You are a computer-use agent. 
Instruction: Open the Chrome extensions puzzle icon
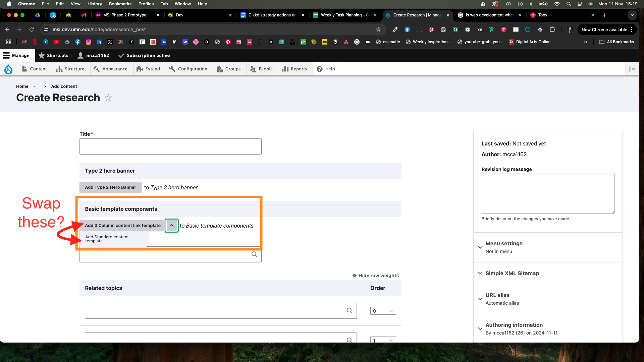click(552, 29)
